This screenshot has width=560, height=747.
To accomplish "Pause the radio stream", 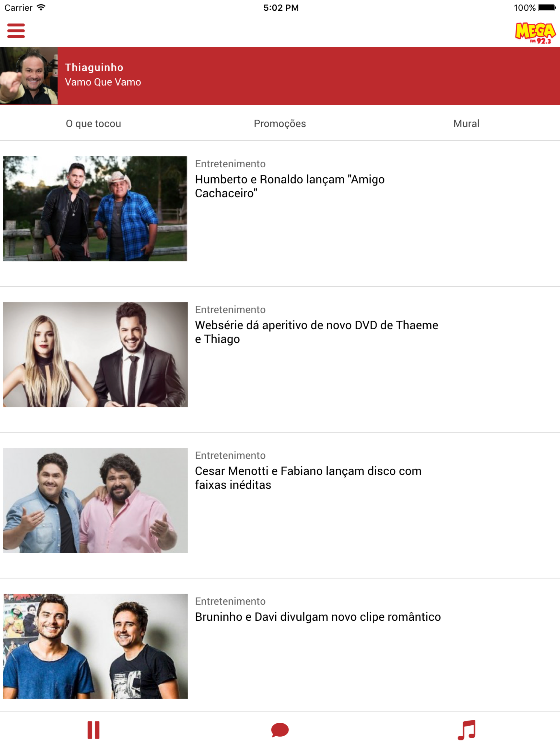I will tap(94, 730).
